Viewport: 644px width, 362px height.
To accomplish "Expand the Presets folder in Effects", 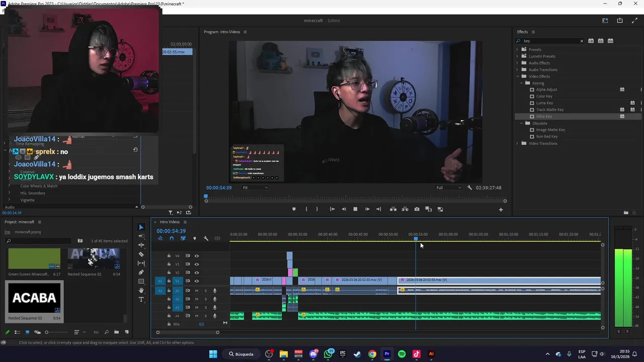I will click(517, 50).
